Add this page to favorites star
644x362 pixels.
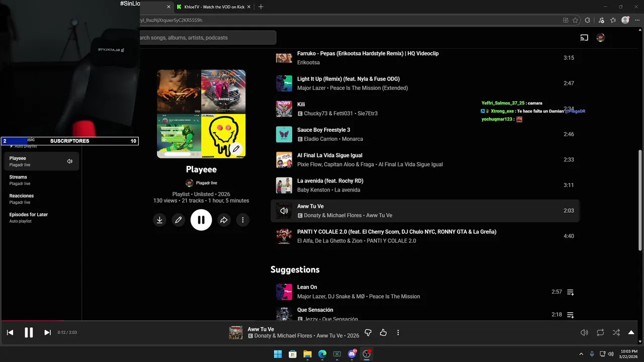coord(576,20)
